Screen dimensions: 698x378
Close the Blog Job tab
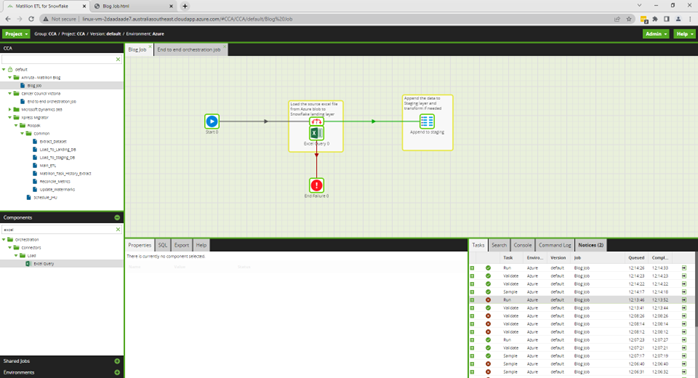click(x=150, y=46)
